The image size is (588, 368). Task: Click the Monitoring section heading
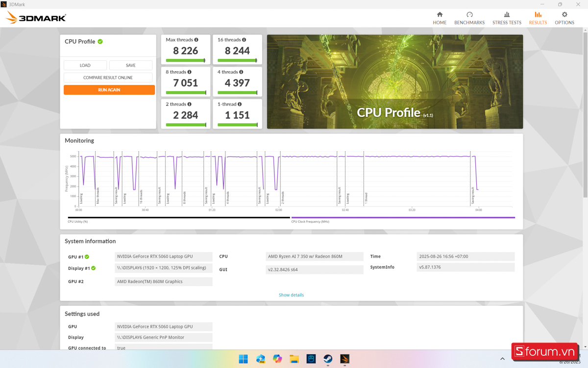pos(79,140)
